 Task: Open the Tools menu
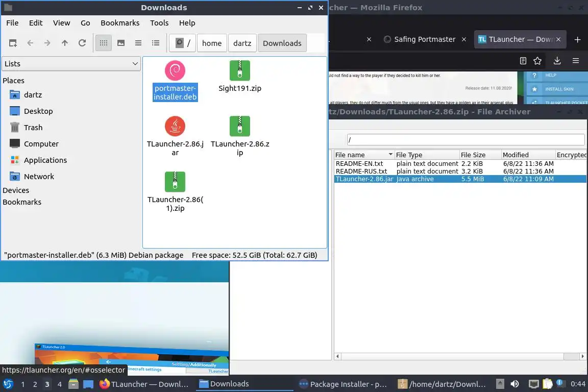[x=159, y=23]
